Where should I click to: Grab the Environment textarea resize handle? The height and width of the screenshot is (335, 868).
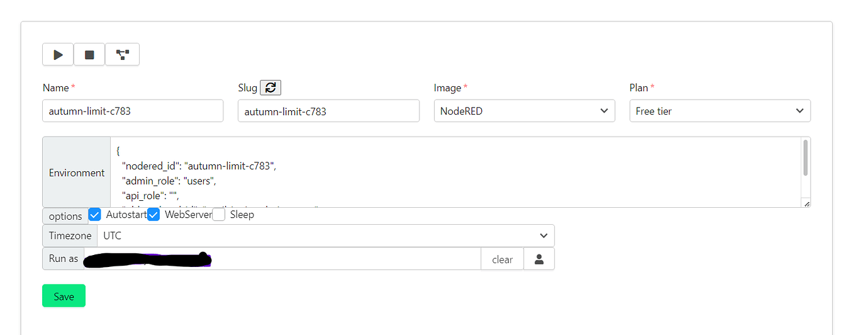pos(807,203)
